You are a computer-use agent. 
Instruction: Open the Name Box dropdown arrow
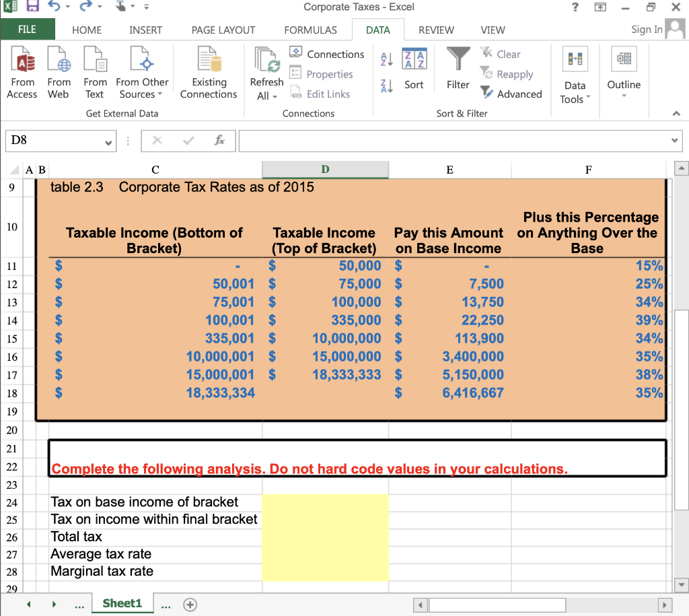coord(108,143)
